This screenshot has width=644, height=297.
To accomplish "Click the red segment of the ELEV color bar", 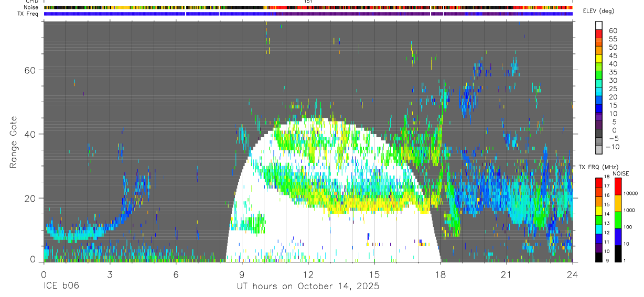I will [599, 34].
